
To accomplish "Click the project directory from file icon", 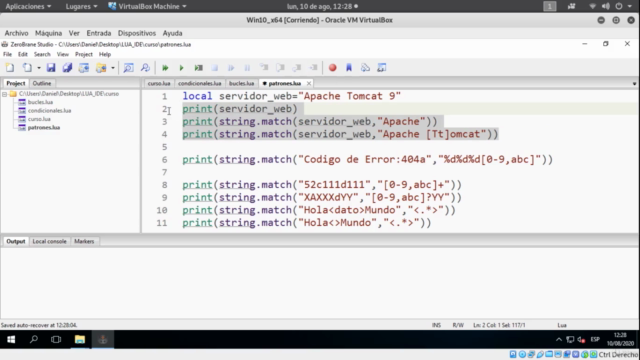I will (84, 68).
